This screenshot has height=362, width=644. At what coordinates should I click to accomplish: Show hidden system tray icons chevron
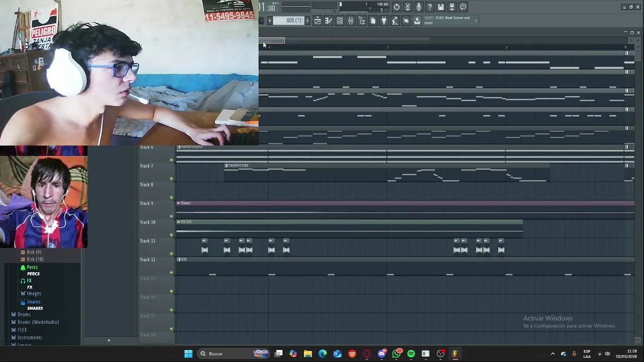tap(552, 354)
